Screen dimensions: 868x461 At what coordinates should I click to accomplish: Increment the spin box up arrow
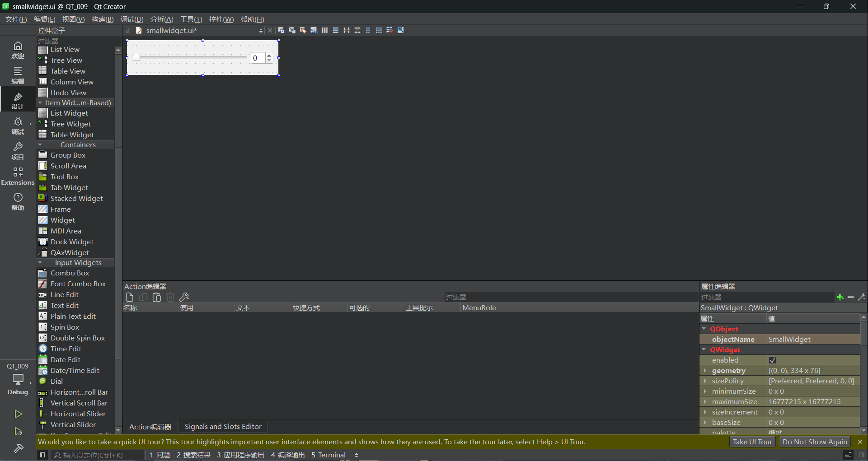269,55
